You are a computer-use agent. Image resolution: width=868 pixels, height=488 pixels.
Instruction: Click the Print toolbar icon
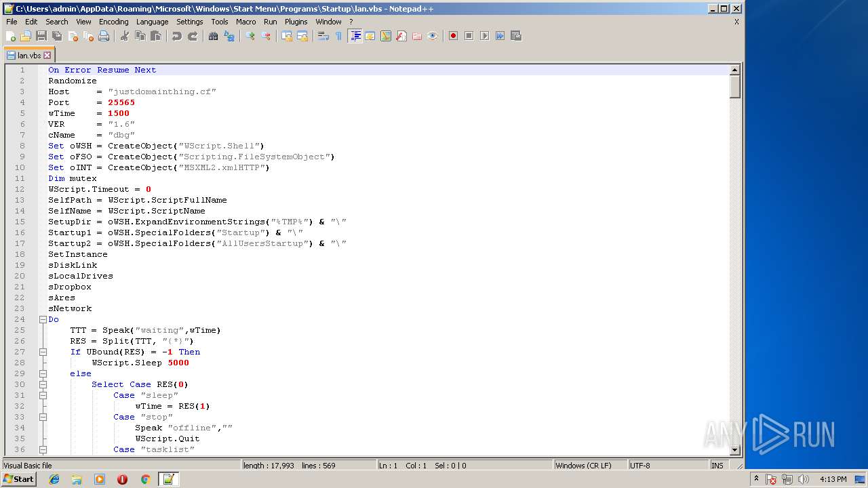[x=104, y=36]
